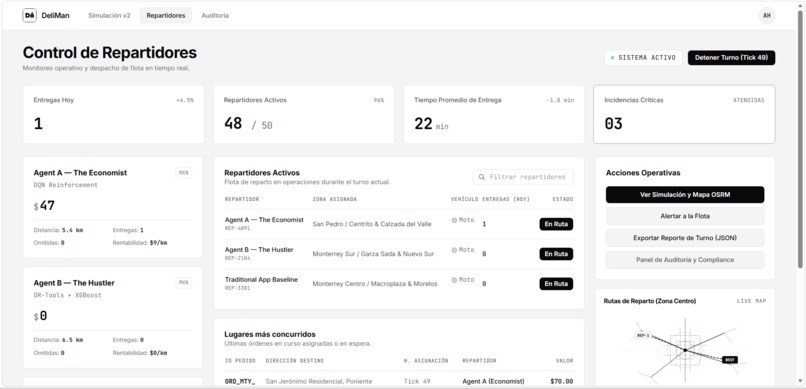806x389 pixels.
Task: Click OR-Tools + XGBoost subtitle
Action: click(x=67, y=295)
